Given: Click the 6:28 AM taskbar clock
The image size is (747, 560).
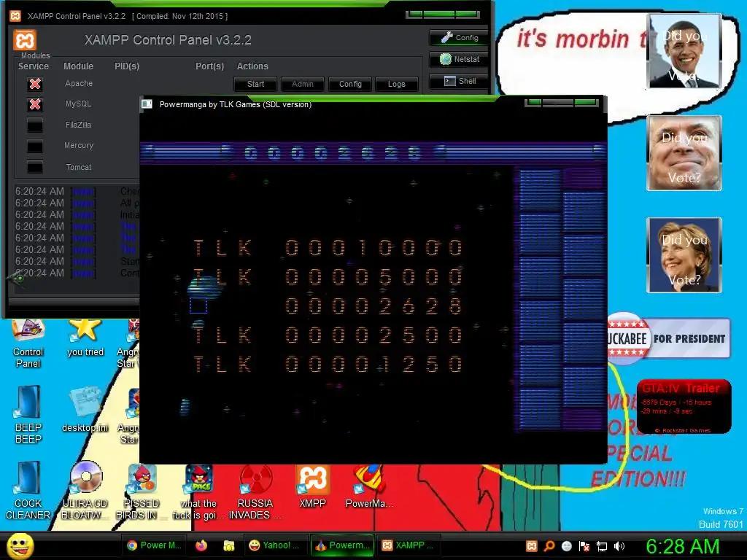Looking at the screenshot, I should click(682, 546).
